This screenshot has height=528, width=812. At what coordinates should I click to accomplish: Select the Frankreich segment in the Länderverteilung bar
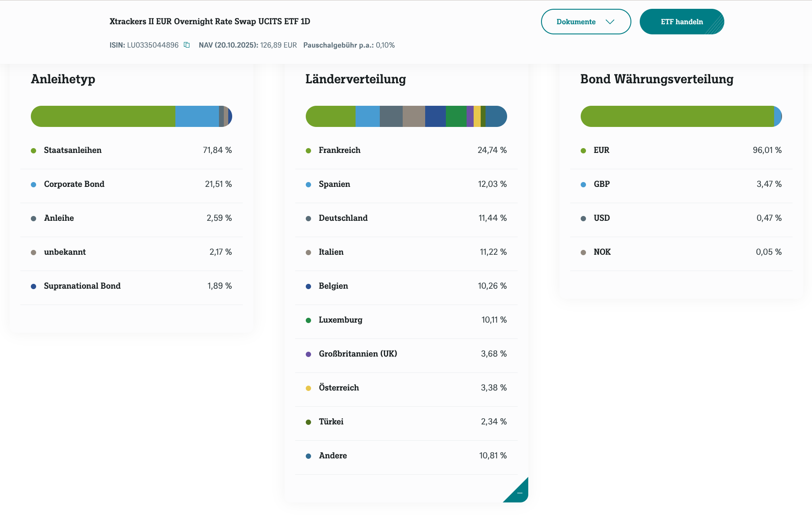coord(330,116)
